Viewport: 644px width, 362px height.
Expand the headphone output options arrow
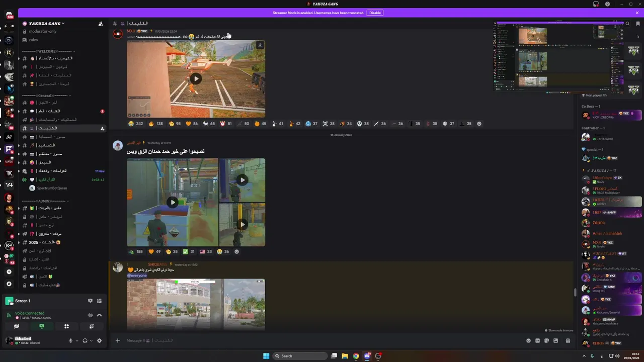pos(91,340)
